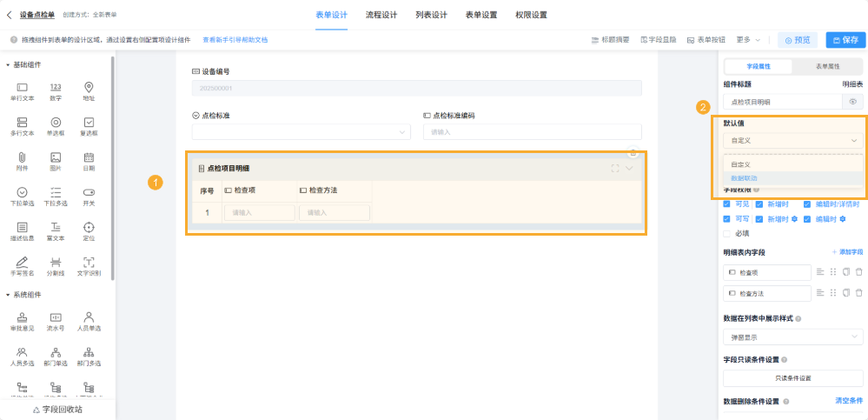Click the 点检标准编码 input field

pos(532,132)
